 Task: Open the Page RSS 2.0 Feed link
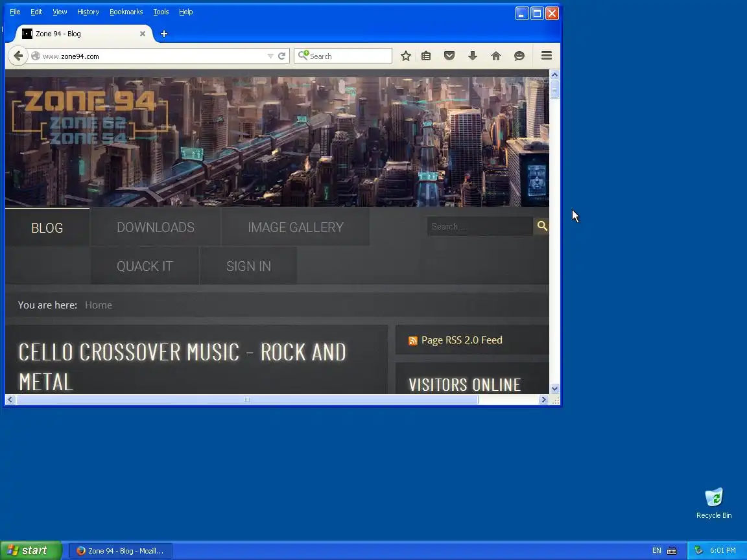(462, 340)
